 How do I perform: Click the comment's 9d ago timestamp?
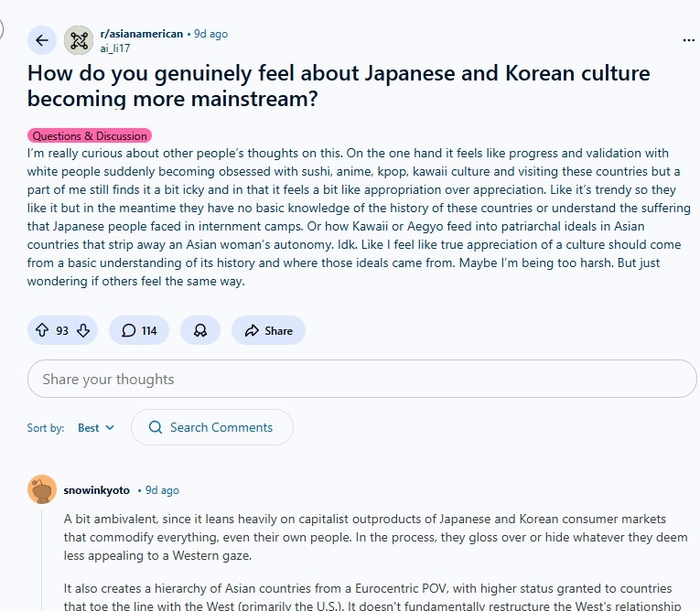pyautogui.click(x=162, y=490)
